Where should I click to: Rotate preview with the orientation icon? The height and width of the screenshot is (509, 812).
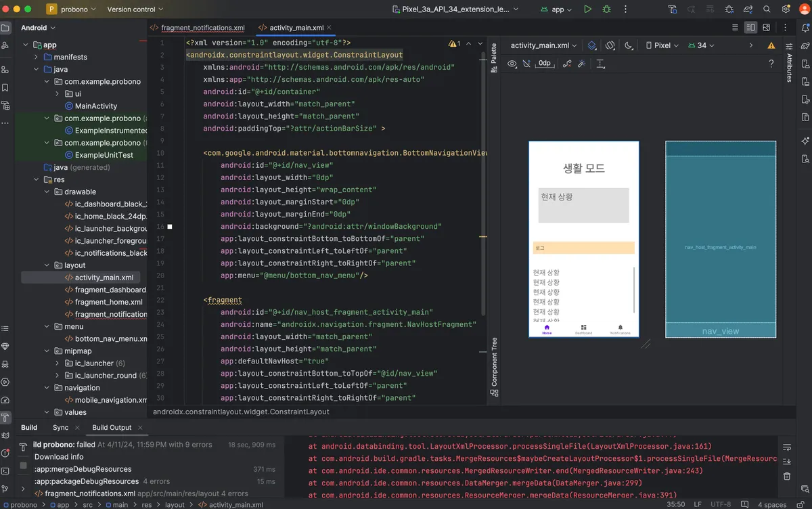610,45
